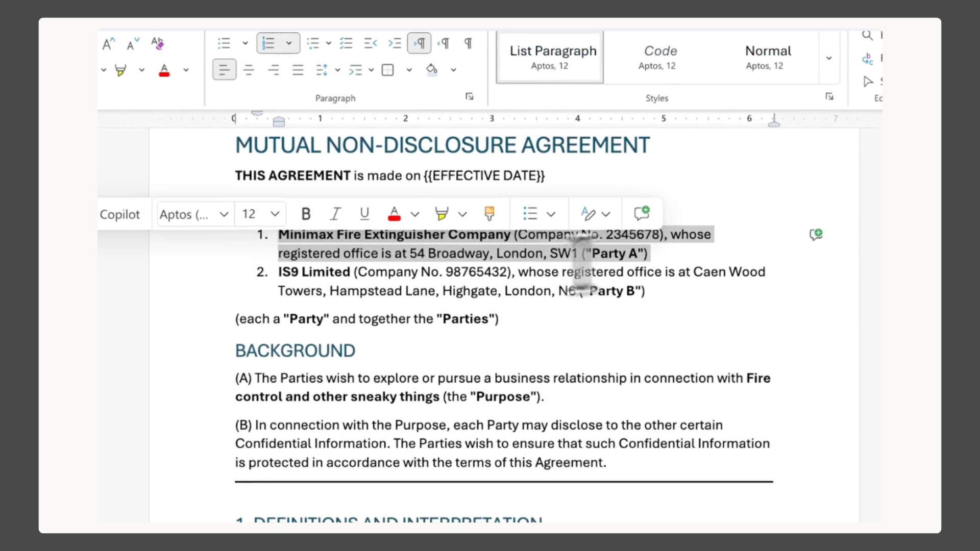Click the Decrease Font Size icon

(133, 44)
